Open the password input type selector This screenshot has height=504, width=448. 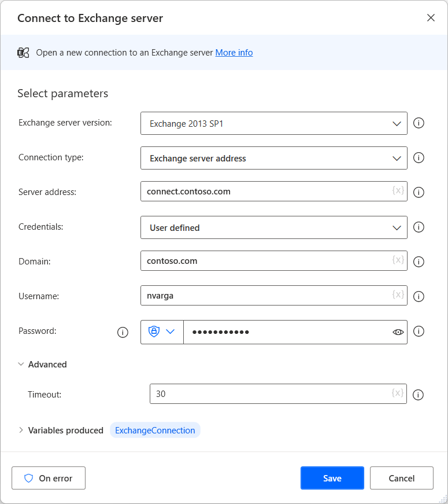point(162,332)
